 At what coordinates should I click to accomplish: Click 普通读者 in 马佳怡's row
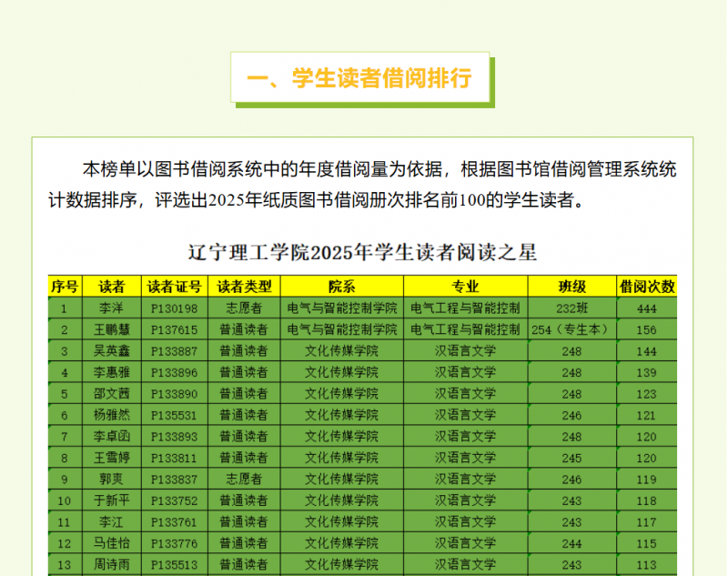[244, 543]
